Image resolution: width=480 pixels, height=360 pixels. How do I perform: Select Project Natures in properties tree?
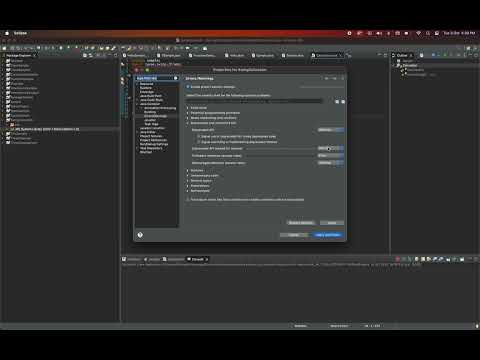click(151, 136)
